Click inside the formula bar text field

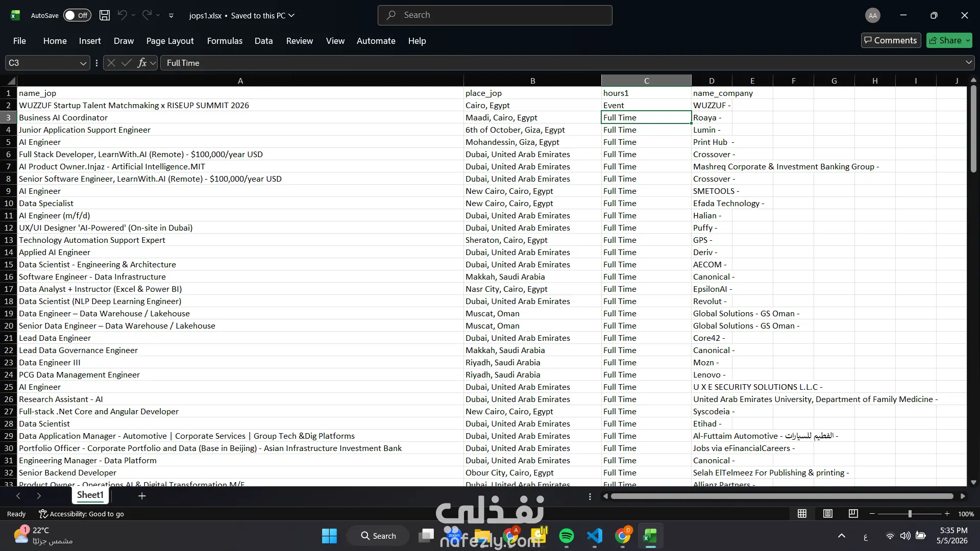(x=561, y=63)
